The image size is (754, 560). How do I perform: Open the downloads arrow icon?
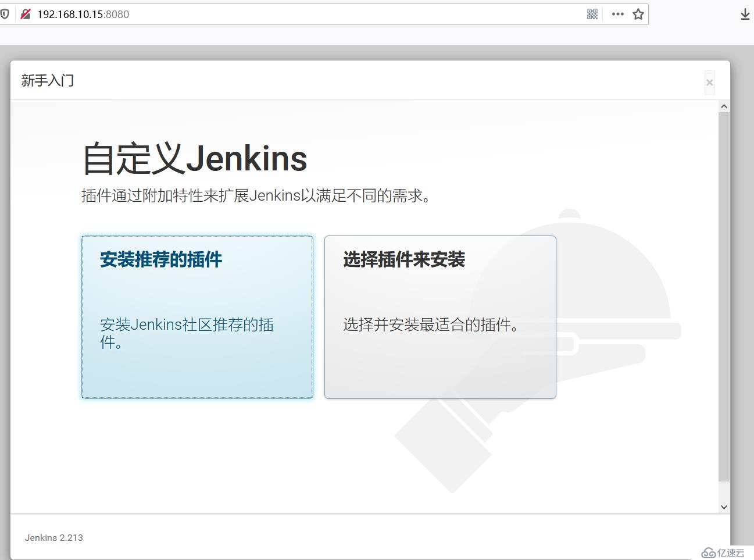pos(745,14)
